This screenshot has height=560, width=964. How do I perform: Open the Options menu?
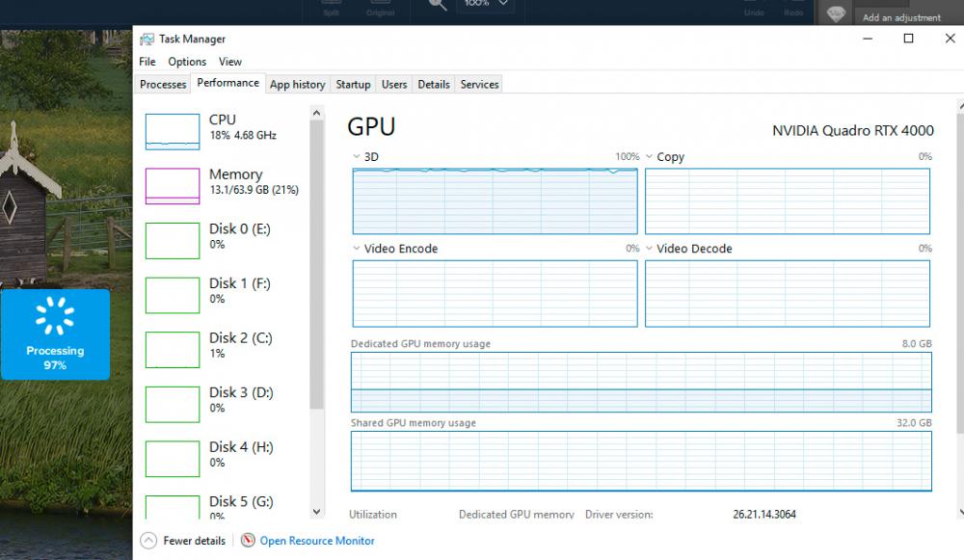click(x=188, y=62)
